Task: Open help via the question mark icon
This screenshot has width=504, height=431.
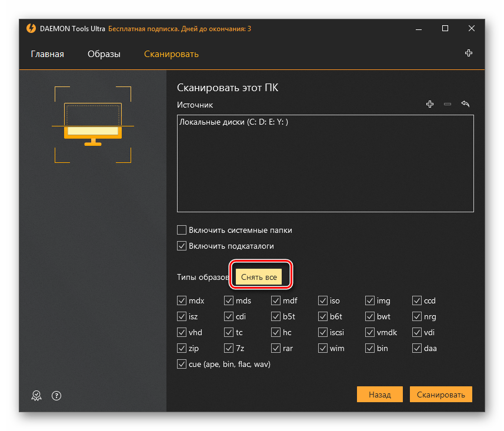Action: tap(56, 396)
